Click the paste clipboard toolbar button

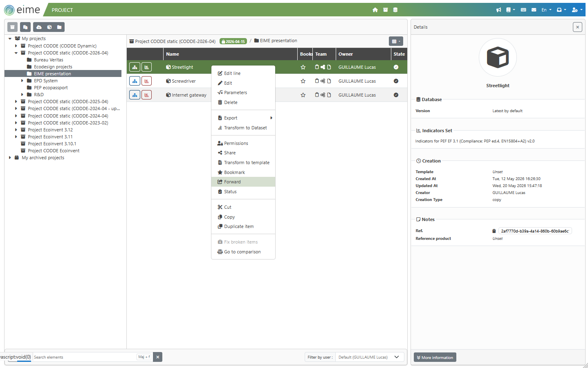[25, 27]
